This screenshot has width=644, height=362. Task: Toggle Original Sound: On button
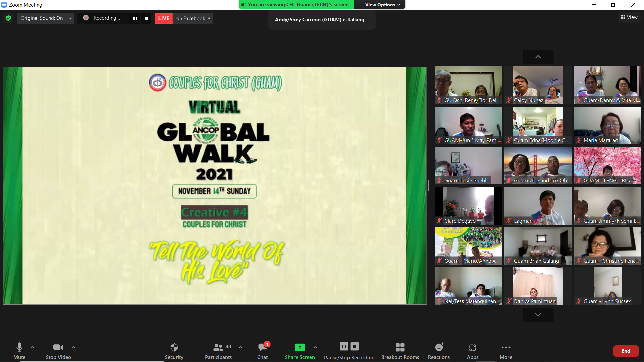click(42, 18)
